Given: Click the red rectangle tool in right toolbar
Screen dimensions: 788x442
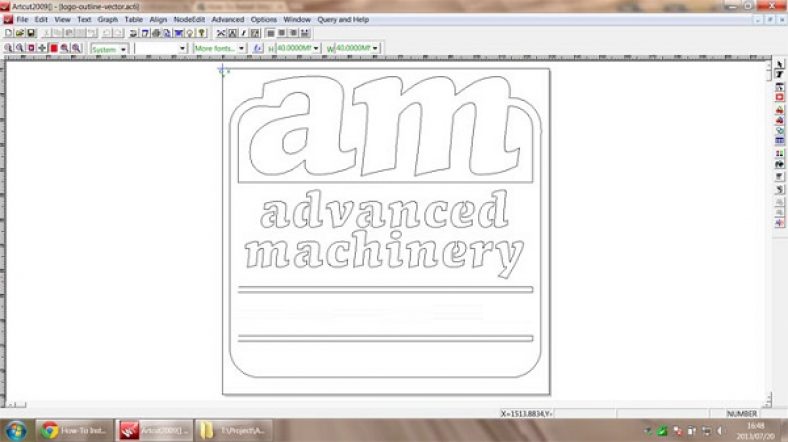Looking at the screenshot, I should tap(779, 97).
